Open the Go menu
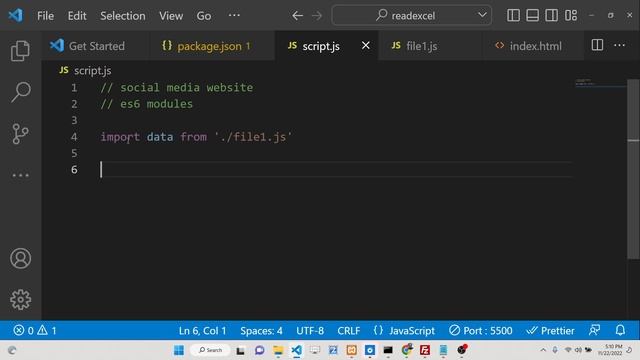 coord(204,16)
